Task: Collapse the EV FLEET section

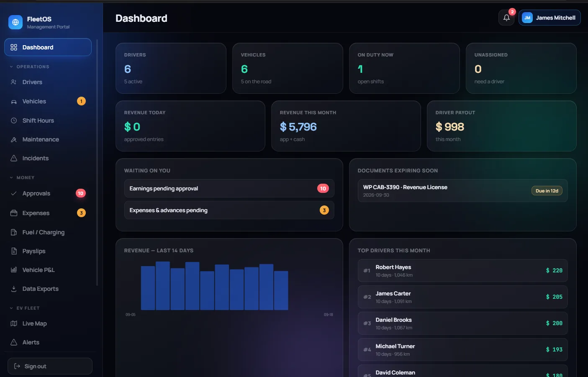Action: 25,308
